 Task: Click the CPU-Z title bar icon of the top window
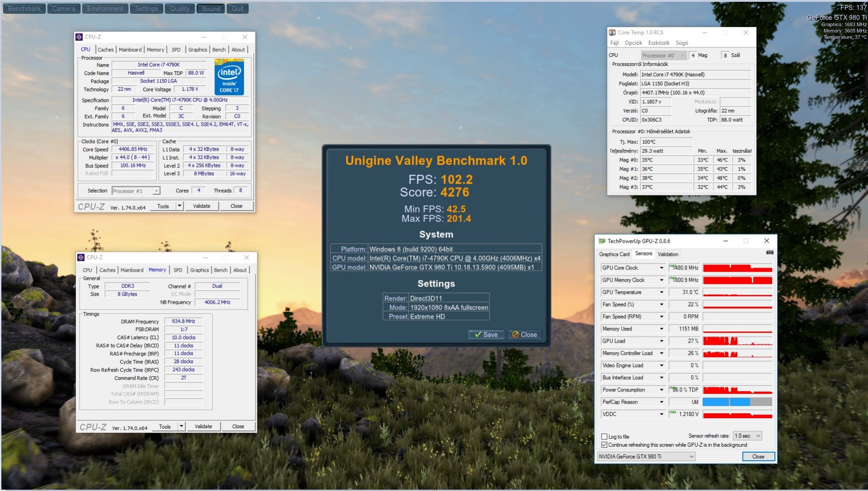pos(80,37)
